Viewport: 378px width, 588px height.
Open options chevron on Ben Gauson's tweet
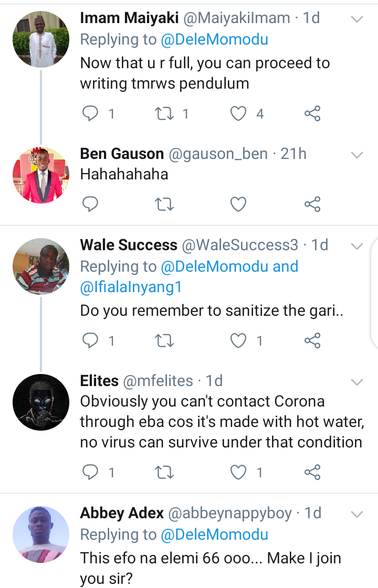357,155
